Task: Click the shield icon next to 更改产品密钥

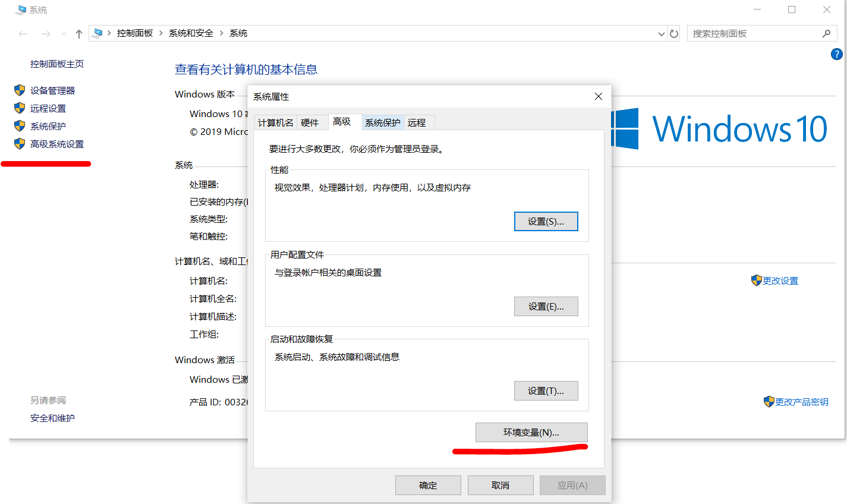Action: tap(769, 402)
